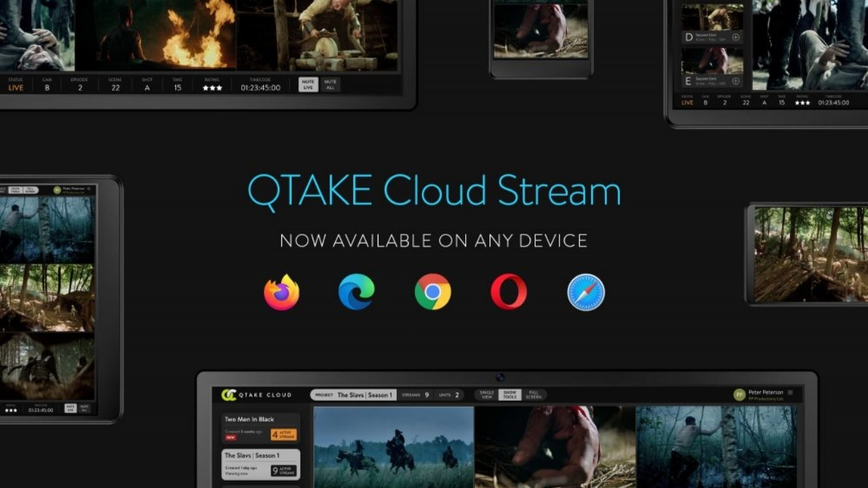Image resolution: width=868 pixels, height=488 pixels.
Task: Click the Peter Peterson name on the laptop
Action: [x=766, y=392]
